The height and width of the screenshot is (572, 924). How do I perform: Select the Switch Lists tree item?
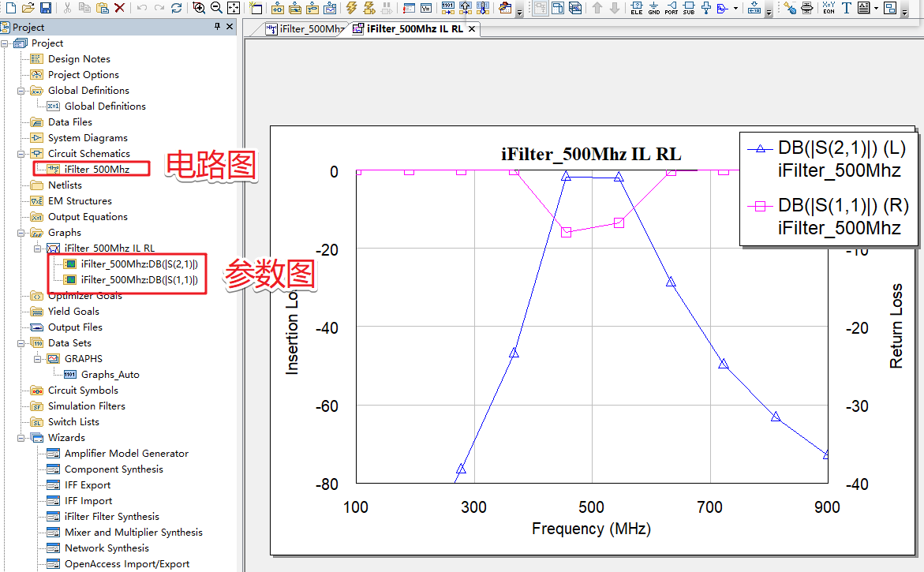[73, 422]
